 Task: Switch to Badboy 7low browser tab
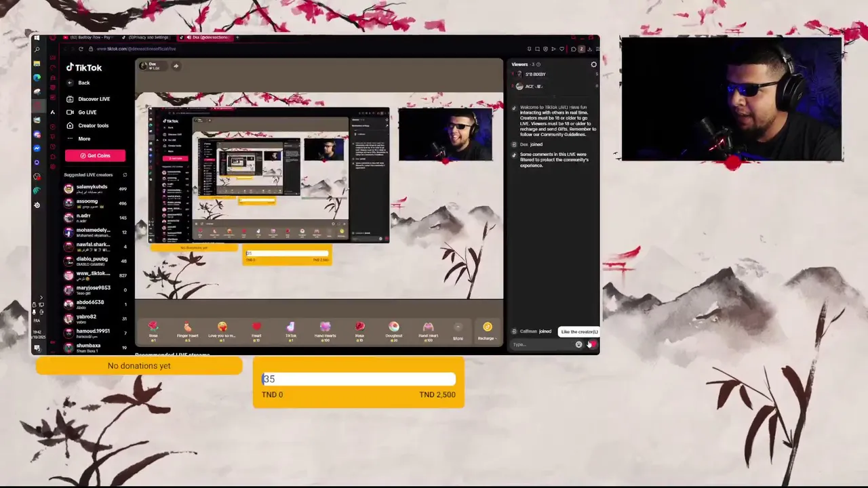[88, 37]
